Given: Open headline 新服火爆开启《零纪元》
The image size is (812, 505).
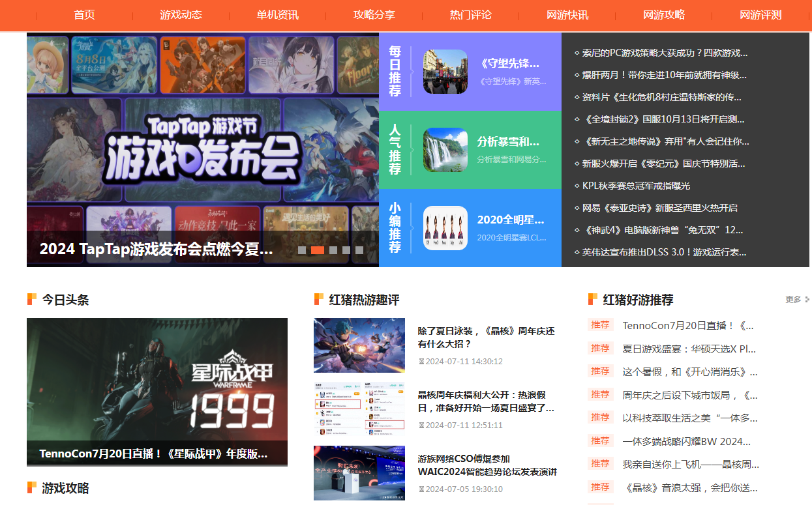Looking at the screenshot, I should click(663, 164).
